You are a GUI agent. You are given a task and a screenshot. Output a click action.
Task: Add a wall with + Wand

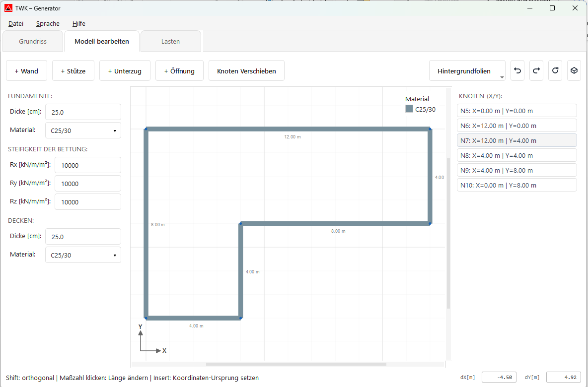coord(26,70)
